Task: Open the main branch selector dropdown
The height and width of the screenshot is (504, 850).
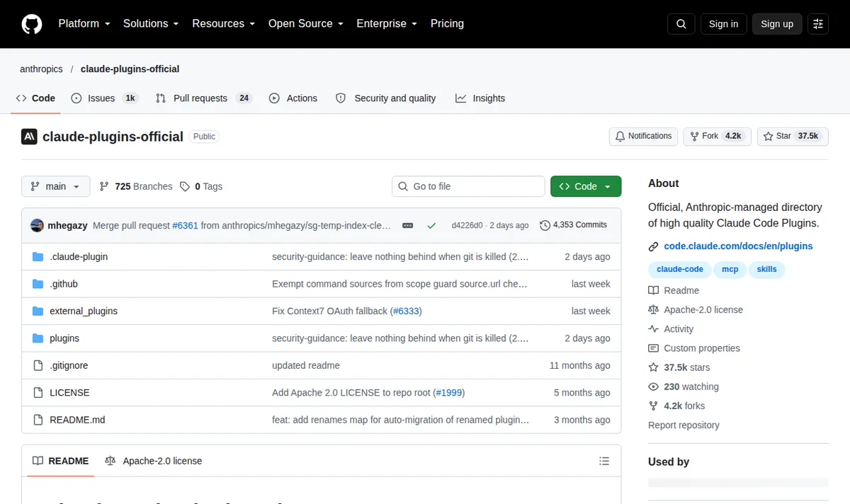Action: [56, 186]
